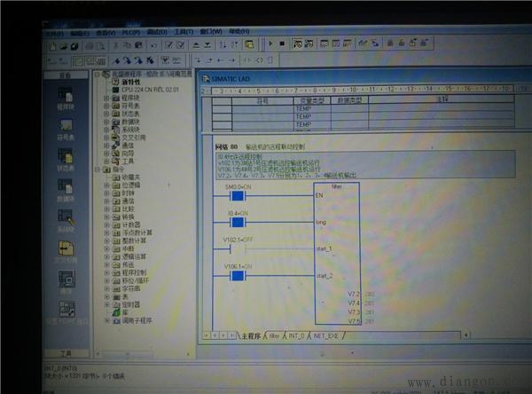532x394 pixels.
Task: Click the New project toolbar icon
Action: (x=53, y=46)
